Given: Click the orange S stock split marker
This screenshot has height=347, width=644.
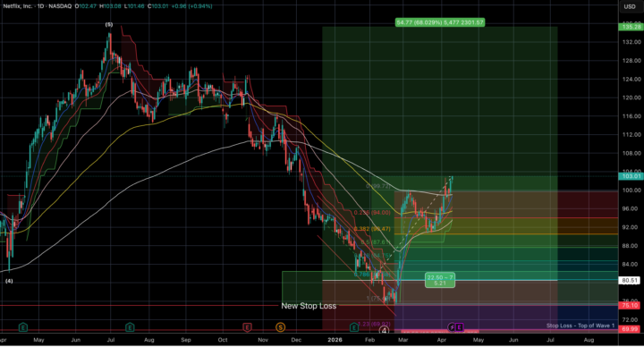Looking at the screenshot, I should pyautogui.click(x=280, y=327).
